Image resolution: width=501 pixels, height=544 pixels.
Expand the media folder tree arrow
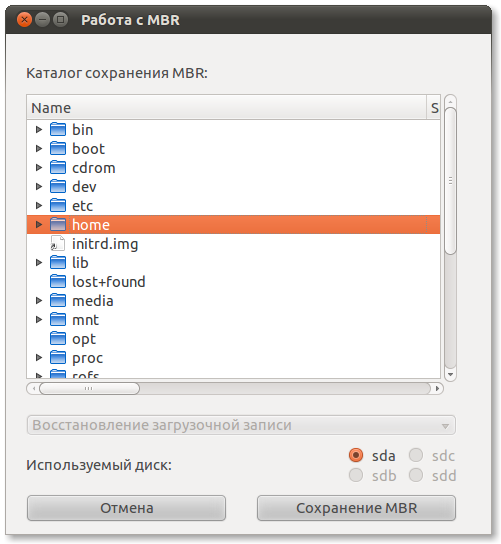pyautogui.click(x=39, y=300)
